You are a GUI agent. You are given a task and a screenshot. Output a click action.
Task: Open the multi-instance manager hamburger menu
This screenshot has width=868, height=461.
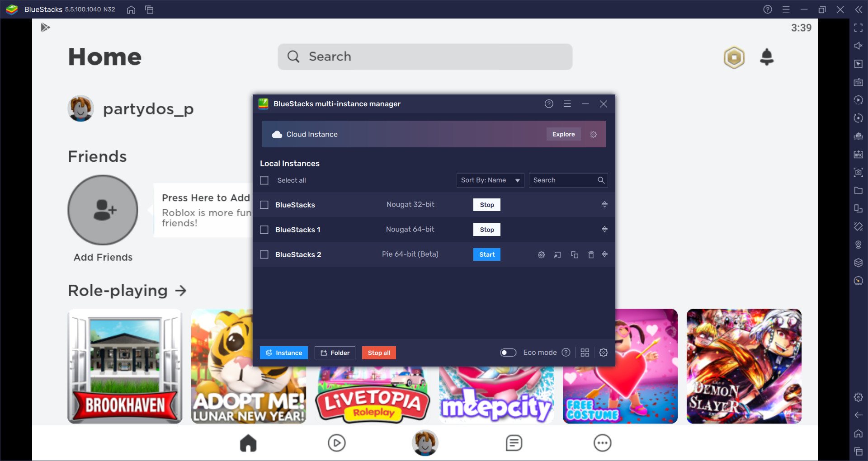tap(567, 104)
